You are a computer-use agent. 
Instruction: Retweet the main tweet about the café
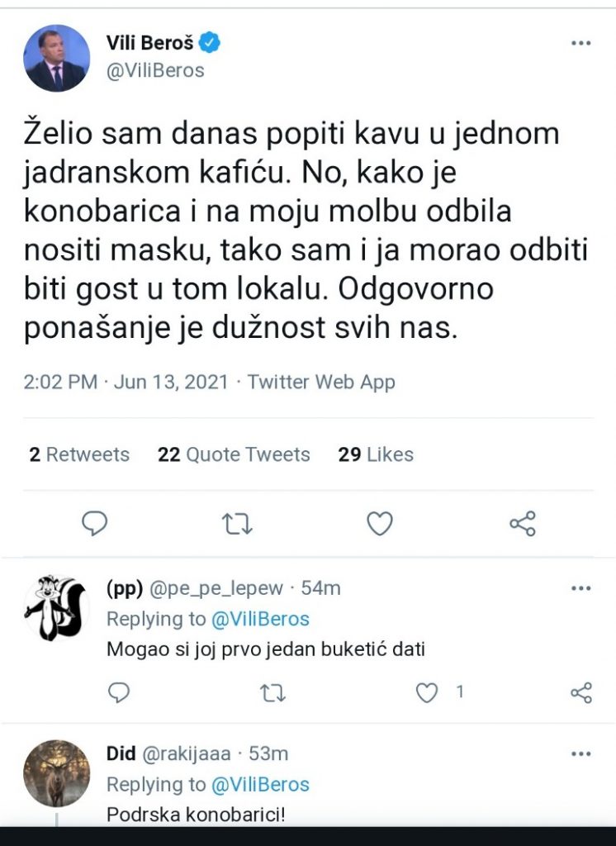(x=238, y=522)
